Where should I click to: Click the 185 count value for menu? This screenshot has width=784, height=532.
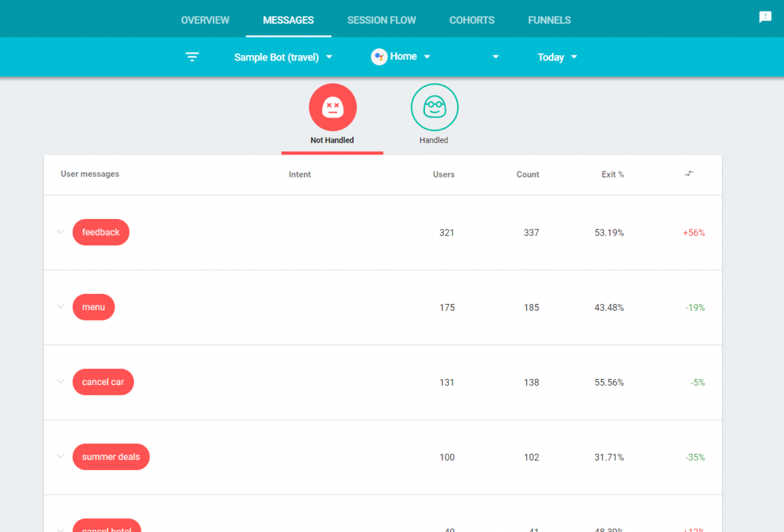[531, 308]
